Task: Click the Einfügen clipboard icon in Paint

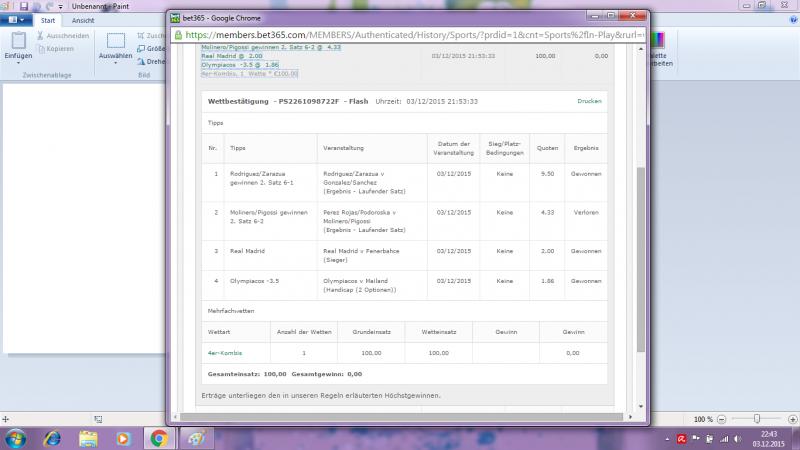Action: pos(18,40)
